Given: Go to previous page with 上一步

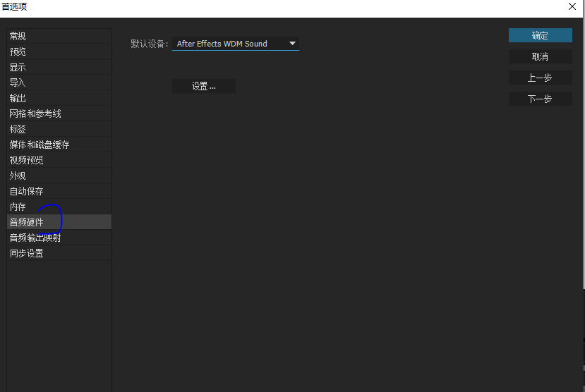Looking at the screenshot, I should [541, 78].
